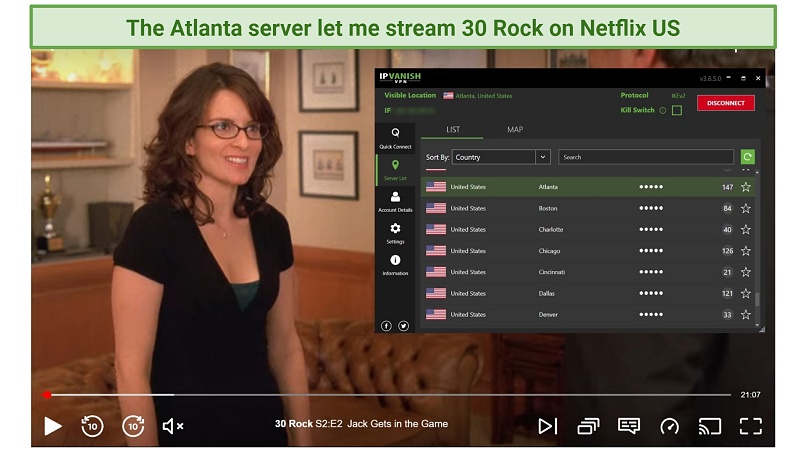Select the Denver city name
The height and width of the screenshot is (453, 806).
(548, 314)
